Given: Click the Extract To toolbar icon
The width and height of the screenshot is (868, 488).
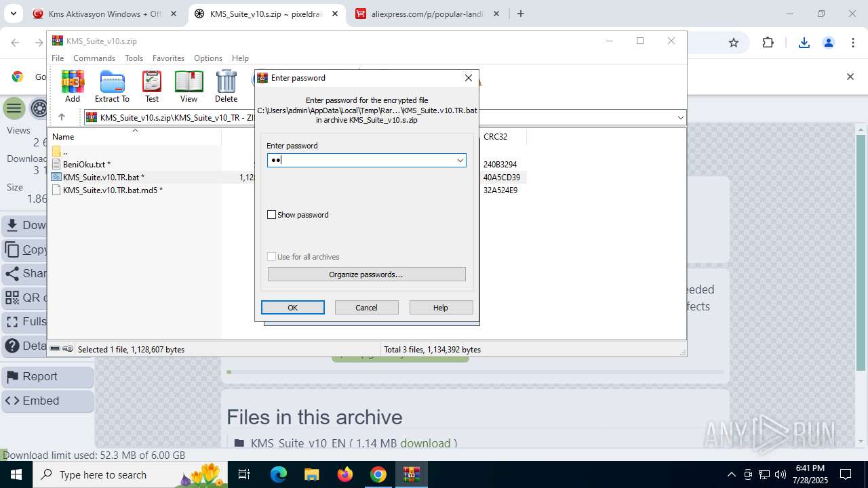Looking at the screenshot, I should 112,86.
